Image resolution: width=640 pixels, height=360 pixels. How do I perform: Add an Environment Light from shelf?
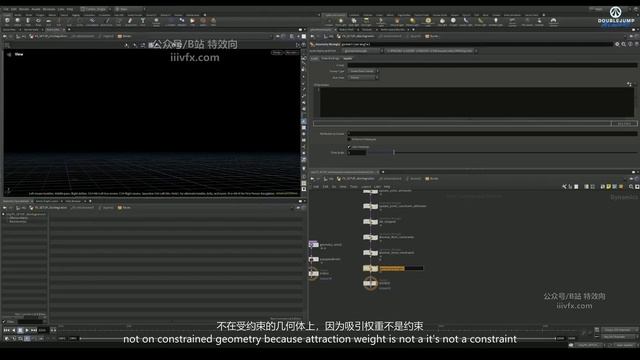[428, 21]
